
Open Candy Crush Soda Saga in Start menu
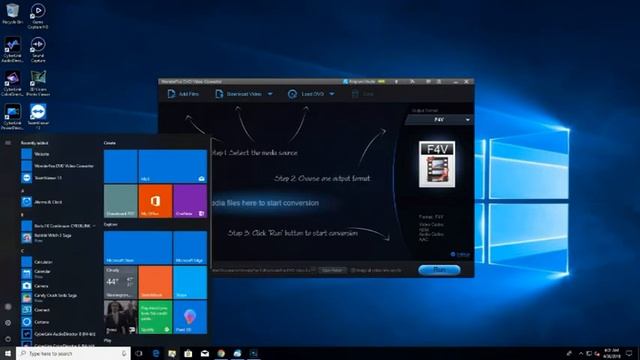coord(59,298)
